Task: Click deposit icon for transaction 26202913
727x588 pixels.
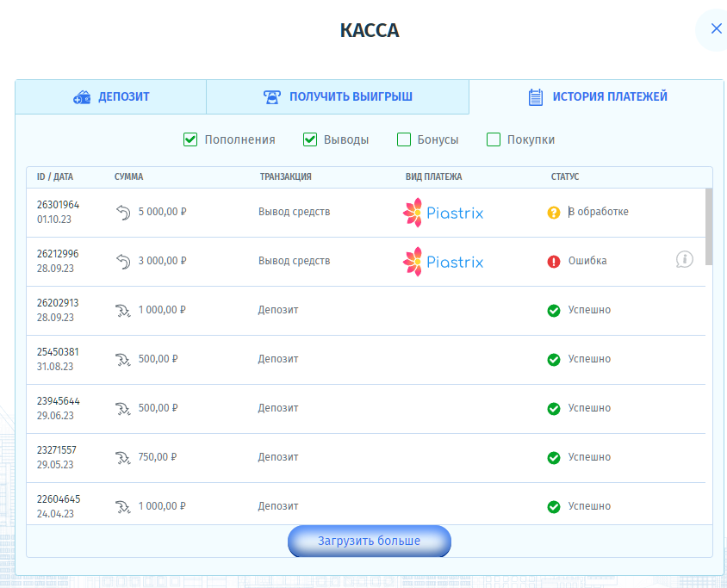Action: pos(122,310)
